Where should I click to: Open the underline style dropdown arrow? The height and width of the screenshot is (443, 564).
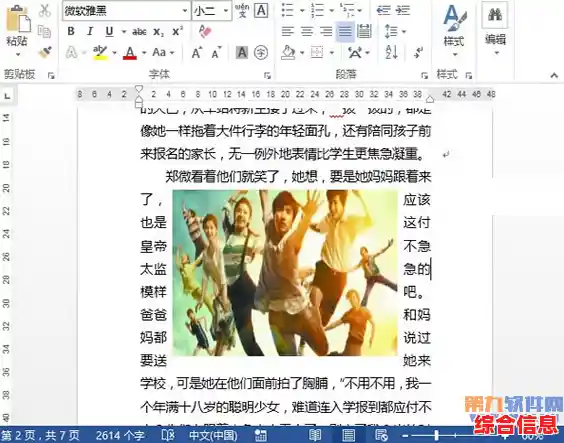tap(124, 32)
